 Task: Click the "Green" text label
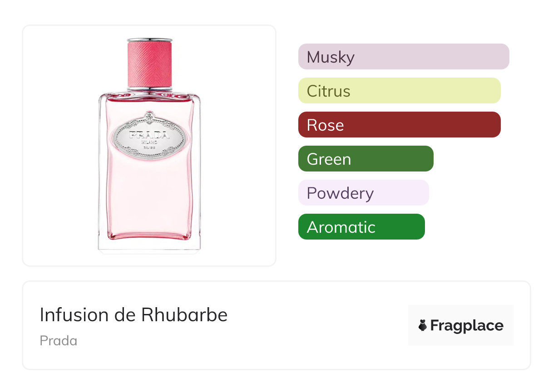(329, 159)
